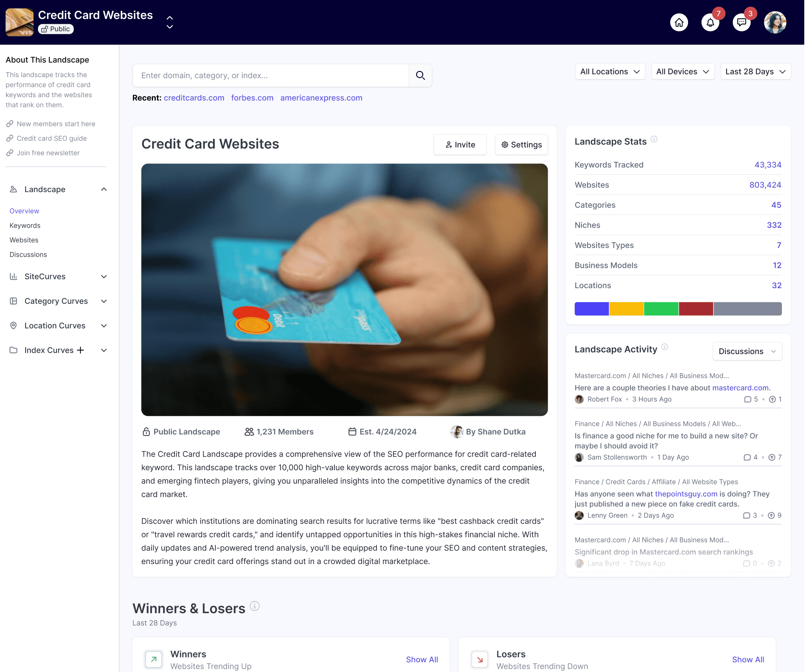Click Lenny Green's avatar in activity
Viewport: 805px width, 672px height.
580,516
